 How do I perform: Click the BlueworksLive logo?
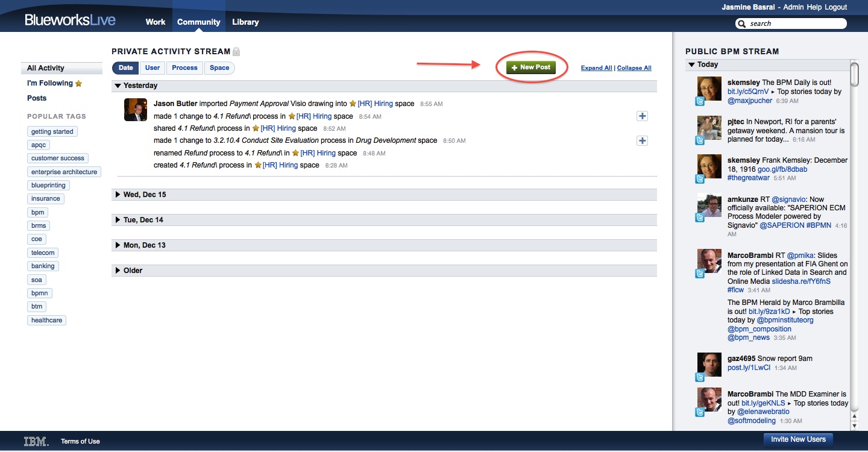coord(70,20)
